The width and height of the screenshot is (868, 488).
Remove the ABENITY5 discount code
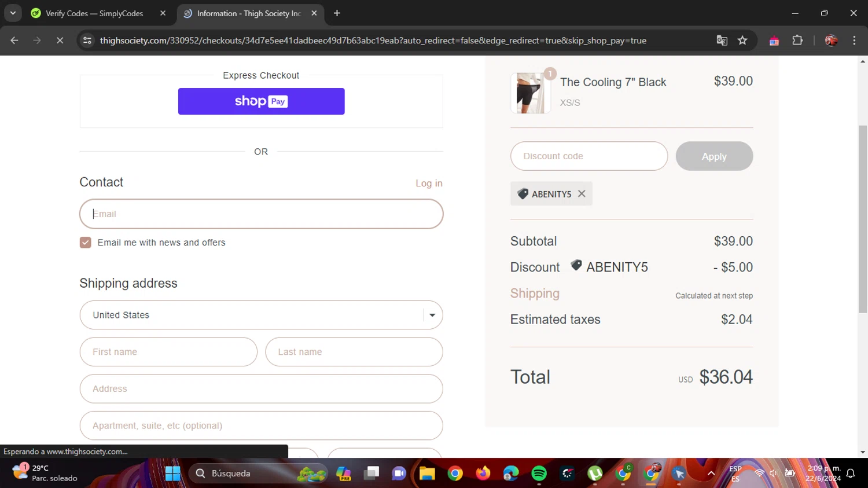[x=582, y=194]
